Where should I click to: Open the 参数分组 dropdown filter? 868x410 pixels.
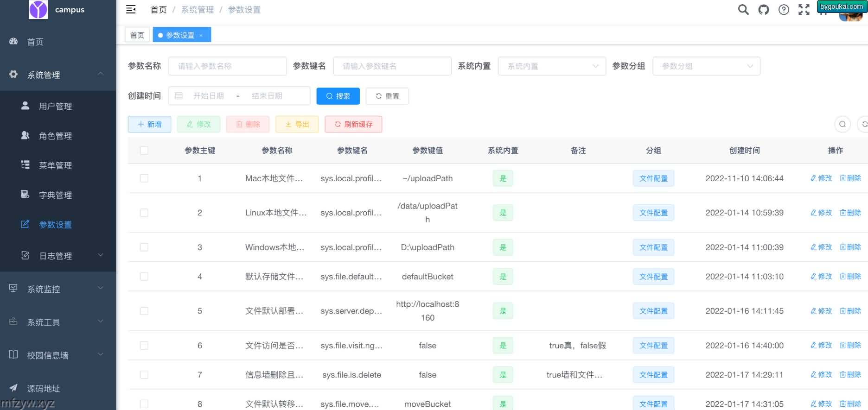pos(706,66)
